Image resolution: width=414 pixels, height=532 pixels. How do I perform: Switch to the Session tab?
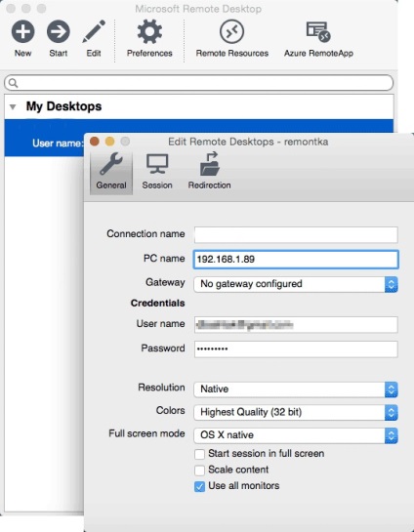pyautogui.click(x=157, y=172)
